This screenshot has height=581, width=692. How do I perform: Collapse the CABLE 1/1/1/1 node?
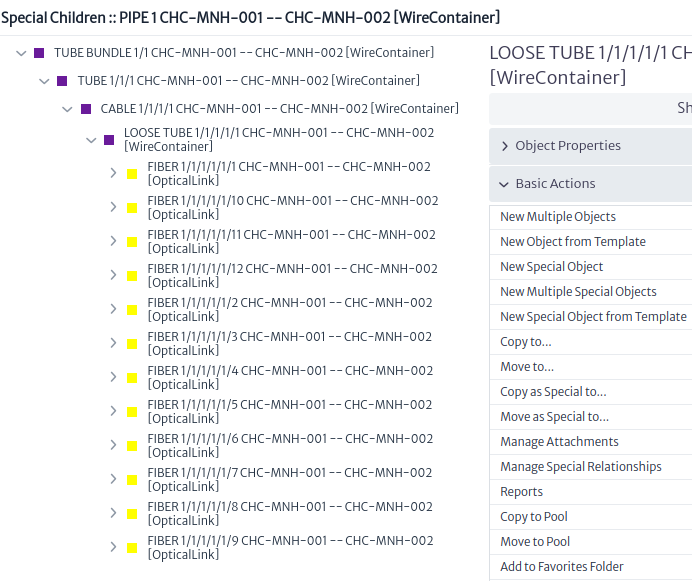pyautogui.click(x=67, y=109)
